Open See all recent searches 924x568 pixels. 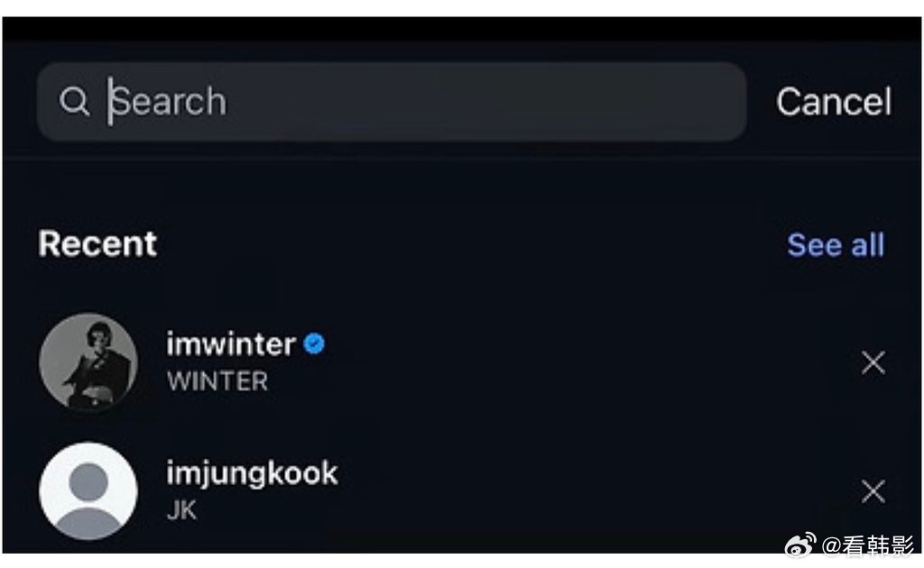coord(836,244)
